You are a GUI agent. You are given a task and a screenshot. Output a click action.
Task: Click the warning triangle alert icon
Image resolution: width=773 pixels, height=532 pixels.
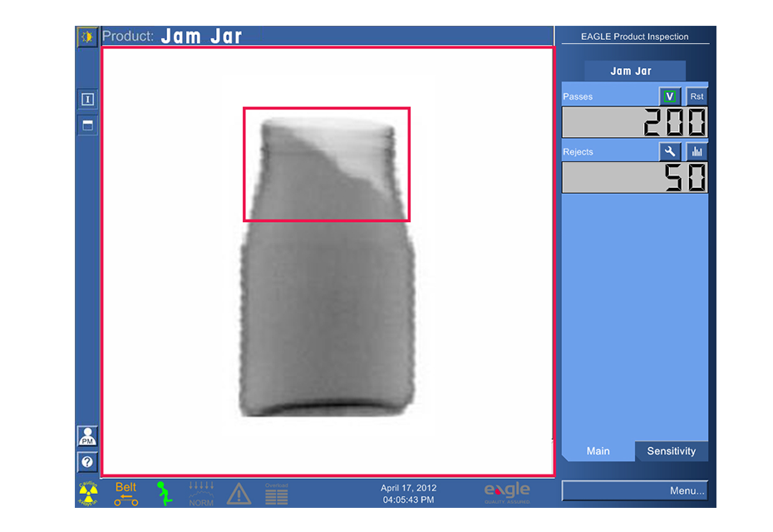click(x=239, y=493)
